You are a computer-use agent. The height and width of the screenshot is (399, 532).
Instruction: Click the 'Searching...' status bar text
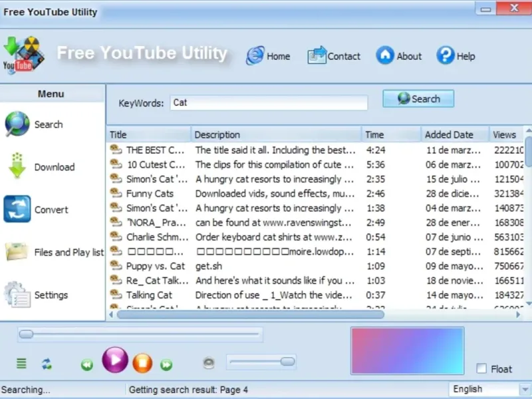pos(25,390)
